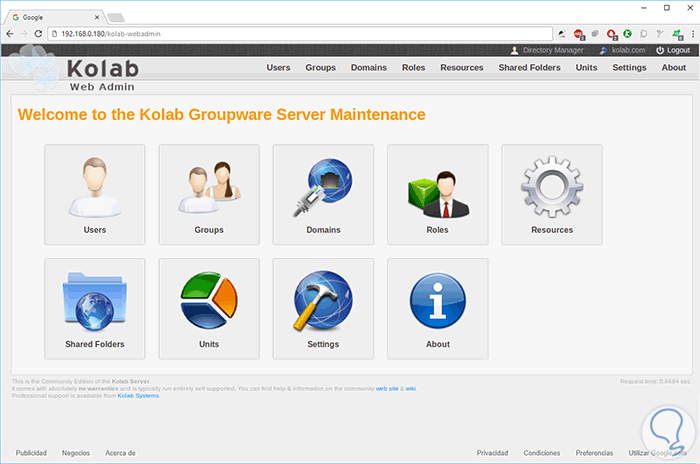This screenshot has height=464, width=700.
Task: Open the Chrome three-dot menu
Action: tap(693, 33)
